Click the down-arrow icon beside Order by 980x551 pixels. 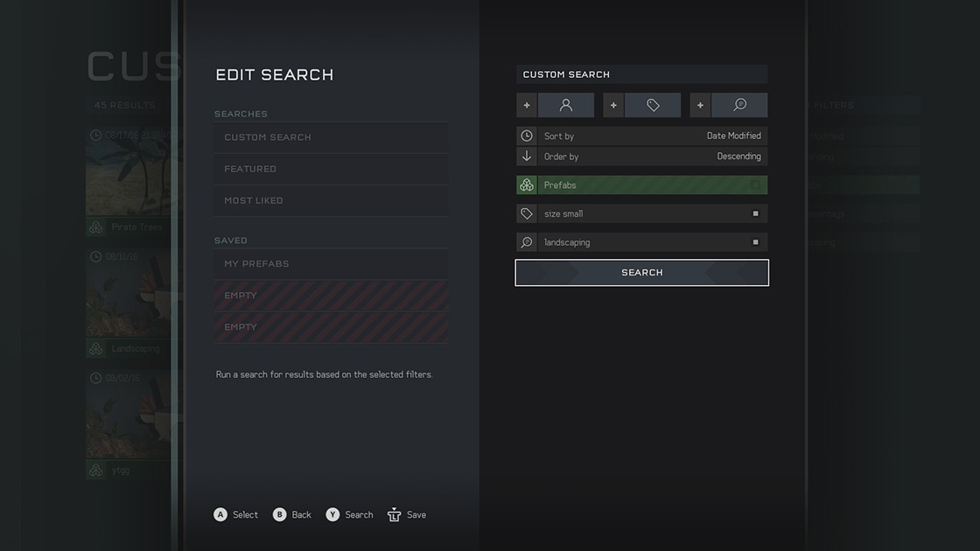click(527, 157)
